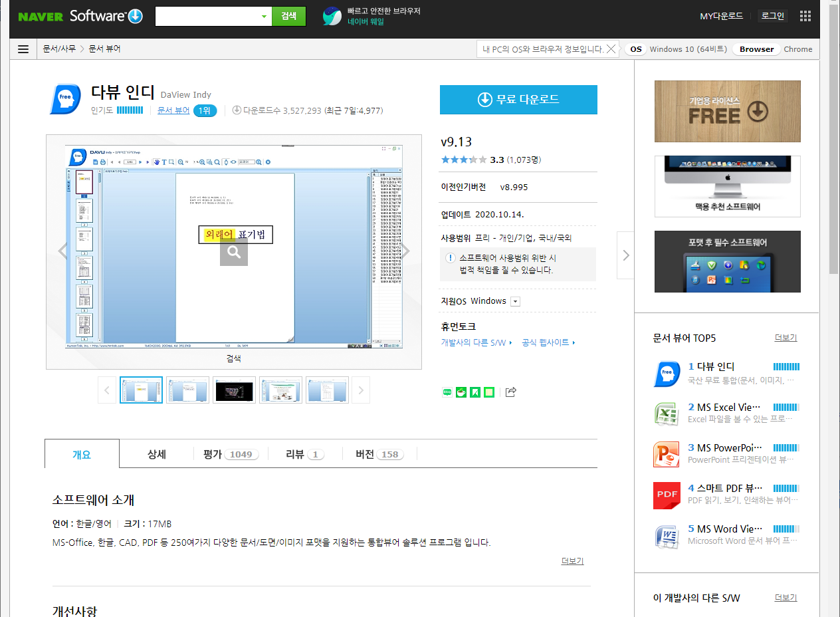Select the 개요 tab
Screen dimensions: 840x617
82,454
